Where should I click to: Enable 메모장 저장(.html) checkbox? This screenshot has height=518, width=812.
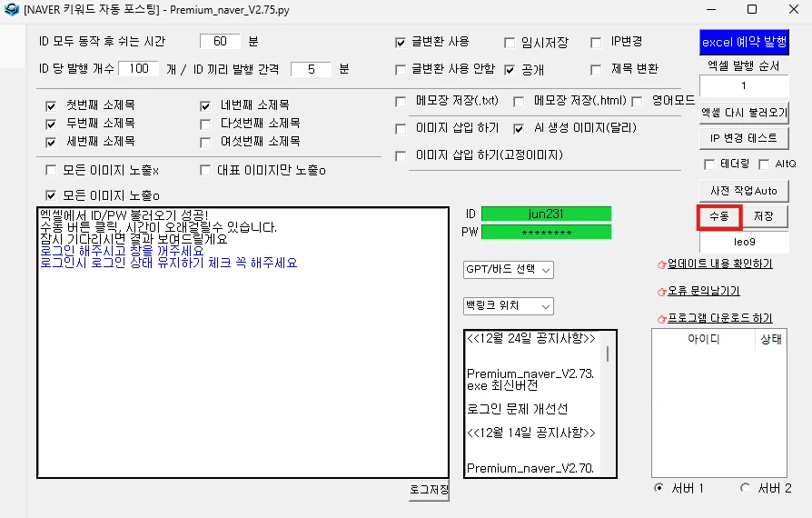click(x=519, y=102)
